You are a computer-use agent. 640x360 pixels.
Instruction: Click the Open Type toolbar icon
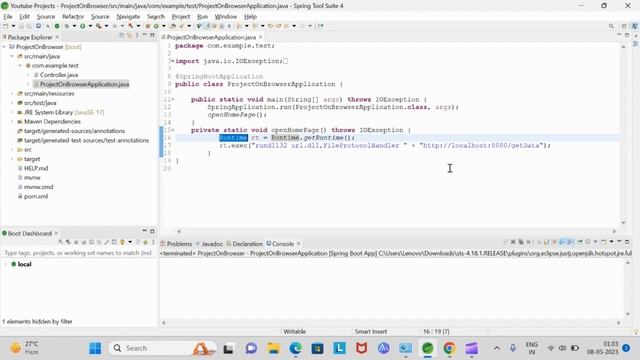(173, 26)
